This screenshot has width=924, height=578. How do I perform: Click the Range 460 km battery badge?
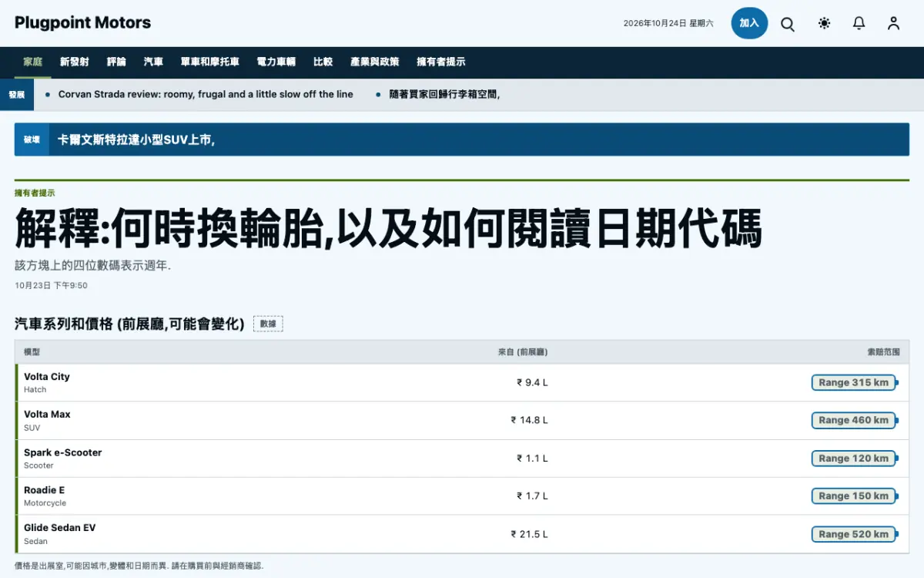click(x=855, y=420)
